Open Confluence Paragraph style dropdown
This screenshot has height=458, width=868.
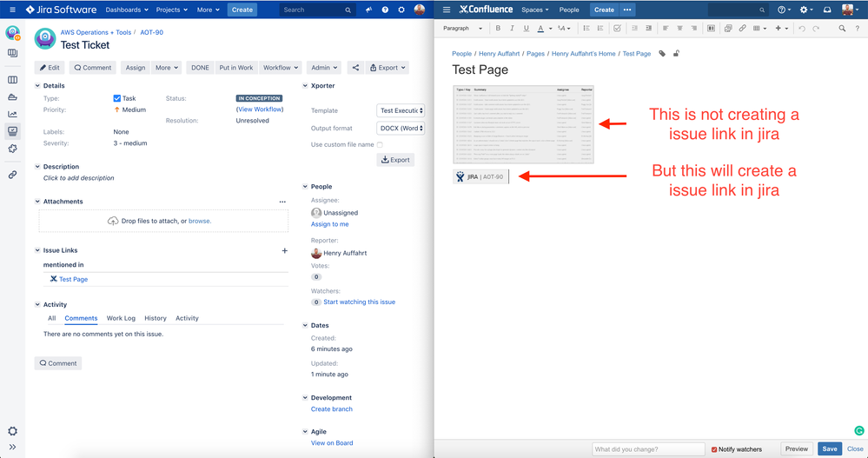[463, 28]
